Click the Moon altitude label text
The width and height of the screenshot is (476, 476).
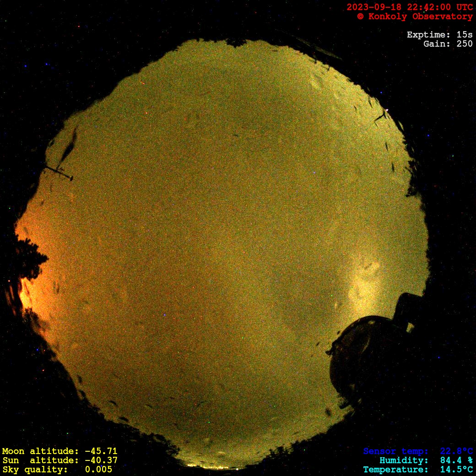pos(37,451)
